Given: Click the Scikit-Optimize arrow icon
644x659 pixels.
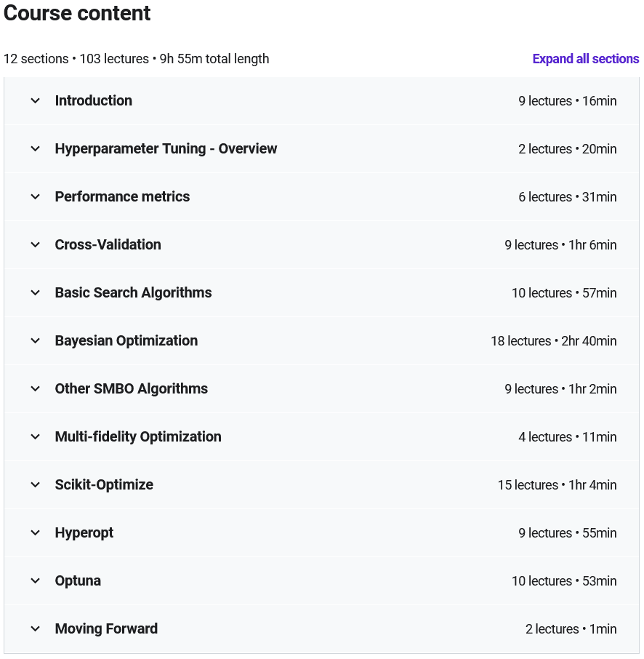Looking at the screenshot, I should click(36, 484).
